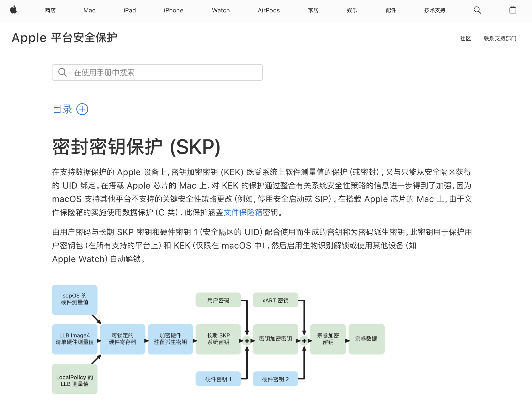Open the shopping bag icon

(x=513, y=10)
